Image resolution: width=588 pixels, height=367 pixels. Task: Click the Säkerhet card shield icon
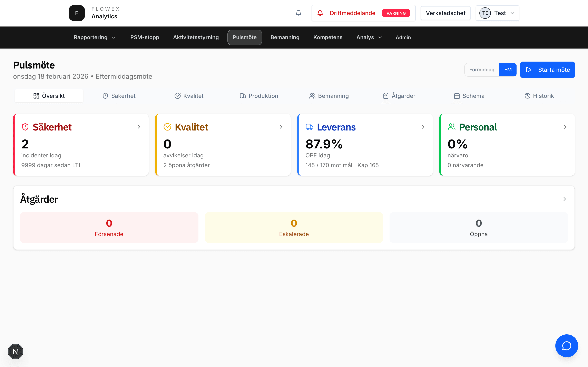[25, 127]
